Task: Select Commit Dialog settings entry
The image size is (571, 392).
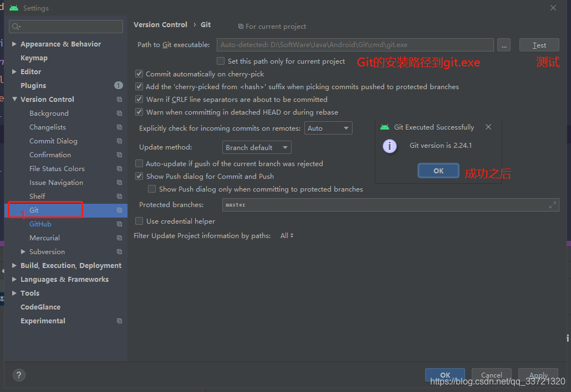Action: (x=53, y=141)
